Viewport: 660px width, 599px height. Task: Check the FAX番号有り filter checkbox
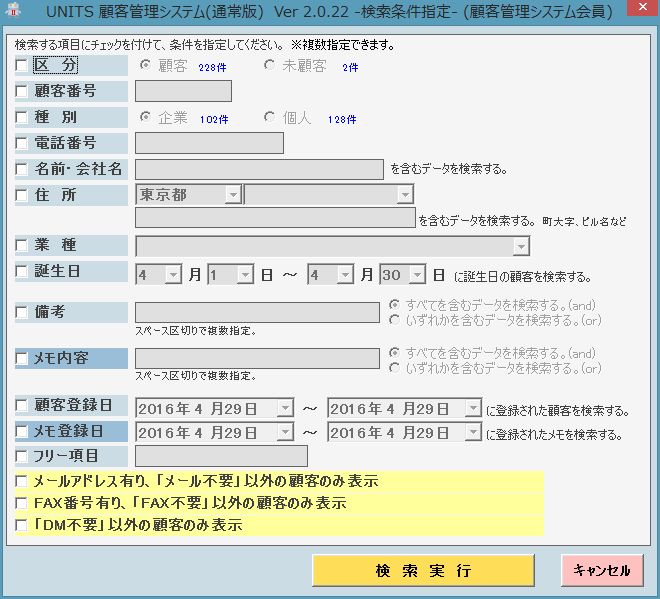(21, 503)
